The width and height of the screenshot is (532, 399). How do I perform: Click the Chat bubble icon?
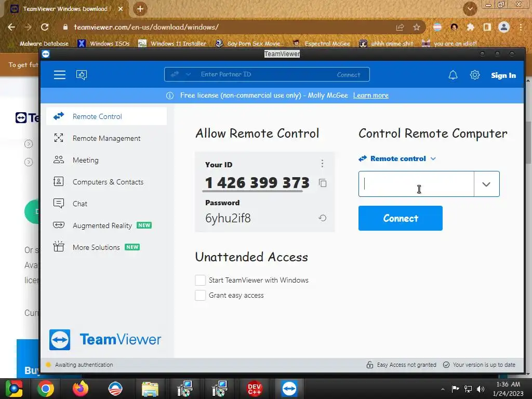pyautogui.click(x=58, y=203)
